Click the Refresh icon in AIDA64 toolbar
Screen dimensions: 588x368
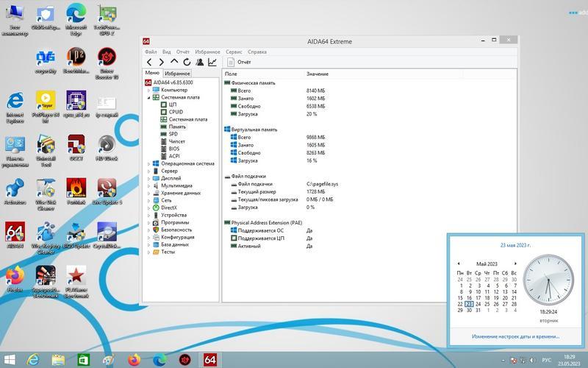[x=187, y=63]
